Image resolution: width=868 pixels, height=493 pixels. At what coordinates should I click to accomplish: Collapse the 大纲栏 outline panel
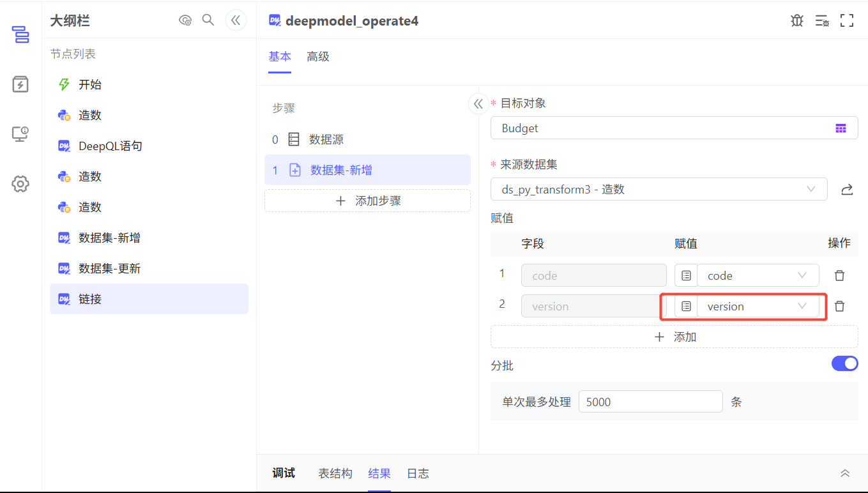click(x=236, y=20)
